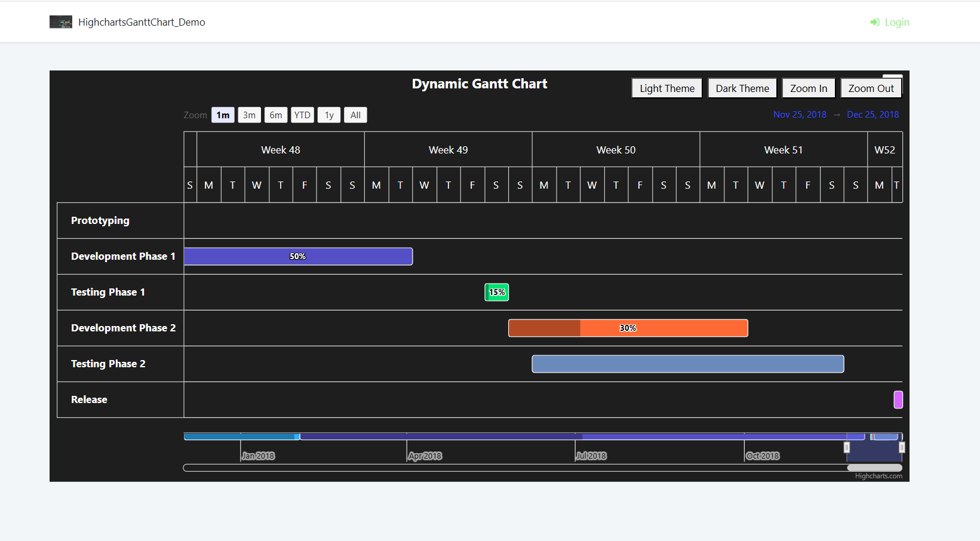Enable the YTD zoom preset
Viewport: 980px width, 541px height.
(x=302, y=115)
